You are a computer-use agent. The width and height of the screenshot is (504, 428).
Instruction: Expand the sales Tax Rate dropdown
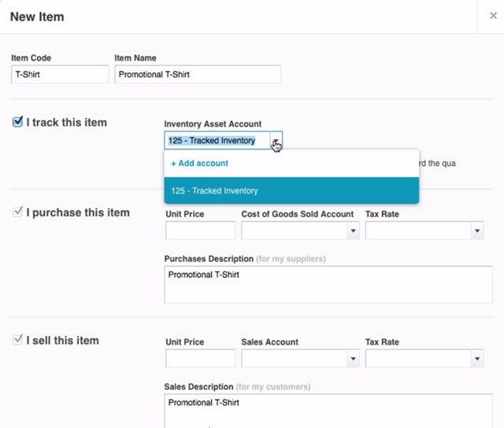click(x=476, y=359)
